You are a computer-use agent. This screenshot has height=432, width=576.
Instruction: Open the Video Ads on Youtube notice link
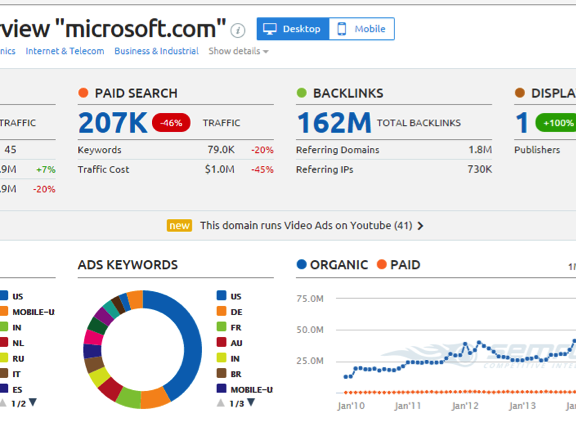[x=306, y=226]
